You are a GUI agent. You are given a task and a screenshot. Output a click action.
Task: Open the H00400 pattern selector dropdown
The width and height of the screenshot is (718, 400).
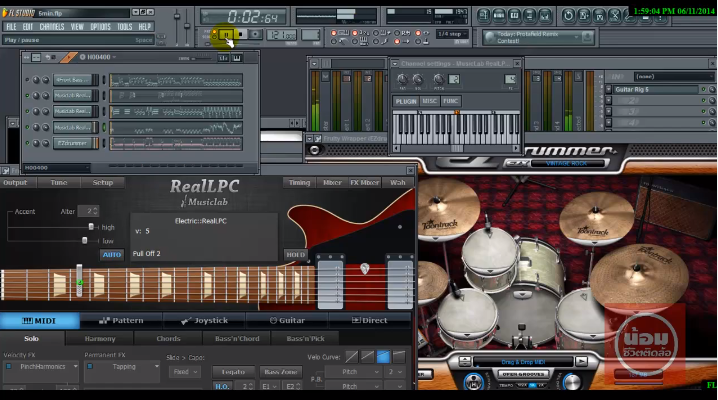click(98, 57)
